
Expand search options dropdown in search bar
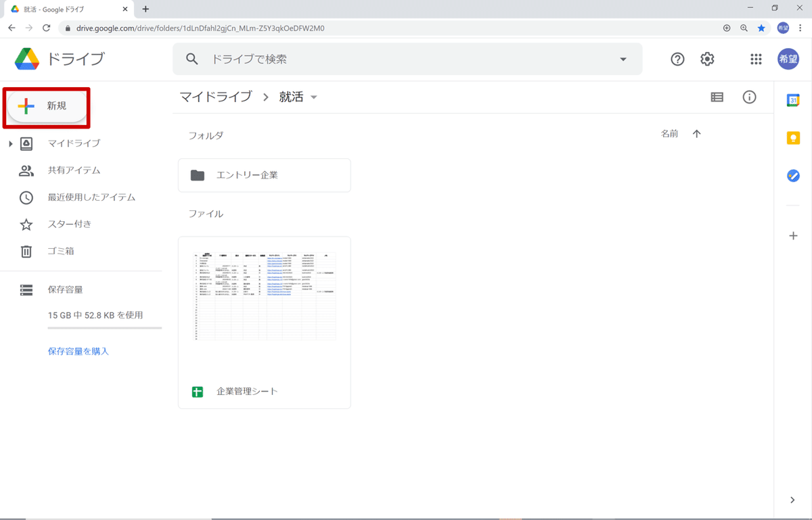click(623, 59)
